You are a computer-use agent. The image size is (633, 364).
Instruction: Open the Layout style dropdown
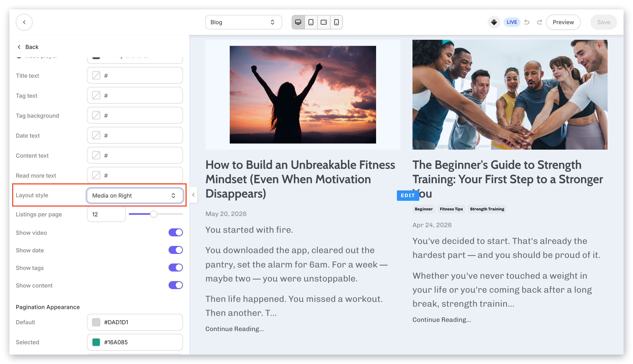135,196
